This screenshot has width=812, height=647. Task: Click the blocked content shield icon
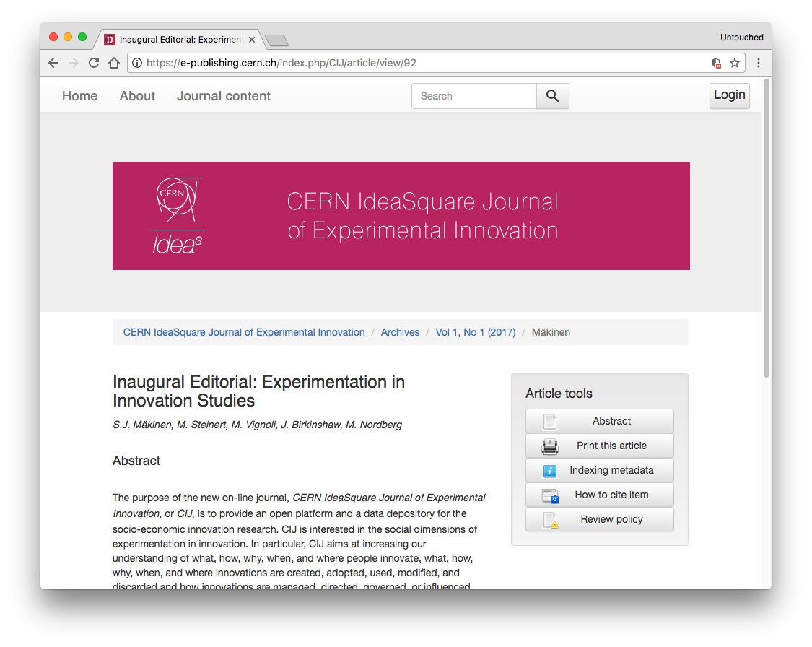click(716, 64)
